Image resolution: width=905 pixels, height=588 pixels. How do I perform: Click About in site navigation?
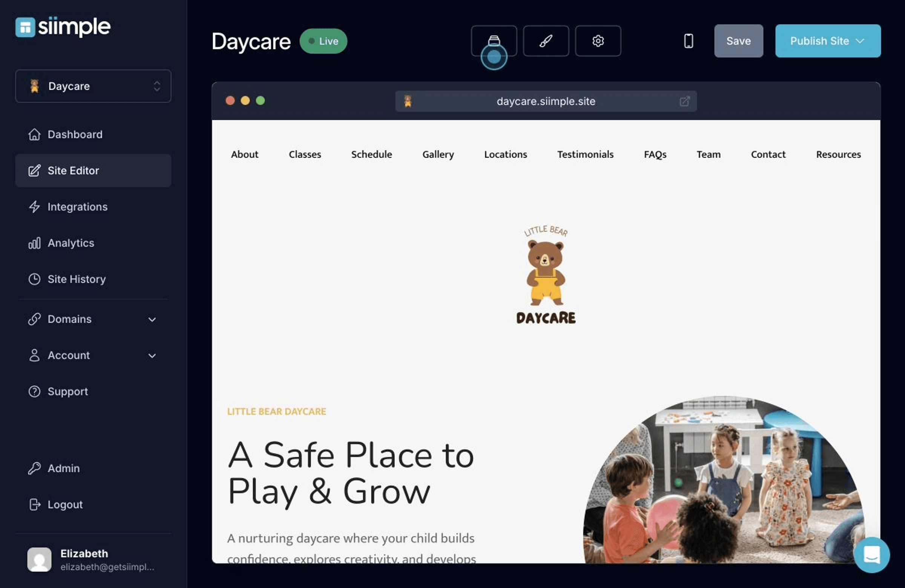pos(244,154)
